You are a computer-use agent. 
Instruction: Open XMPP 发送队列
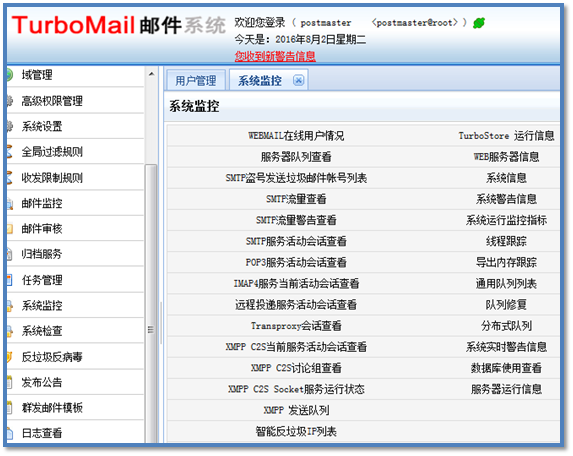tap(296, 410)
